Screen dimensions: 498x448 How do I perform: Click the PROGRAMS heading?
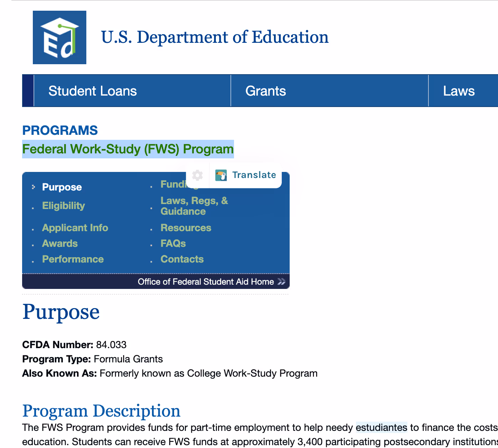[60, 131]
